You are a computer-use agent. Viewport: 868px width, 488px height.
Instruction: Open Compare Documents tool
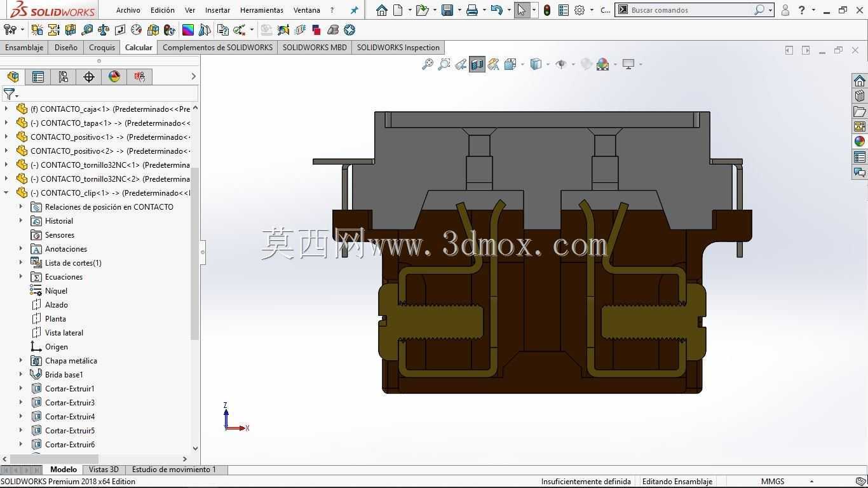[x=223, y=30]
